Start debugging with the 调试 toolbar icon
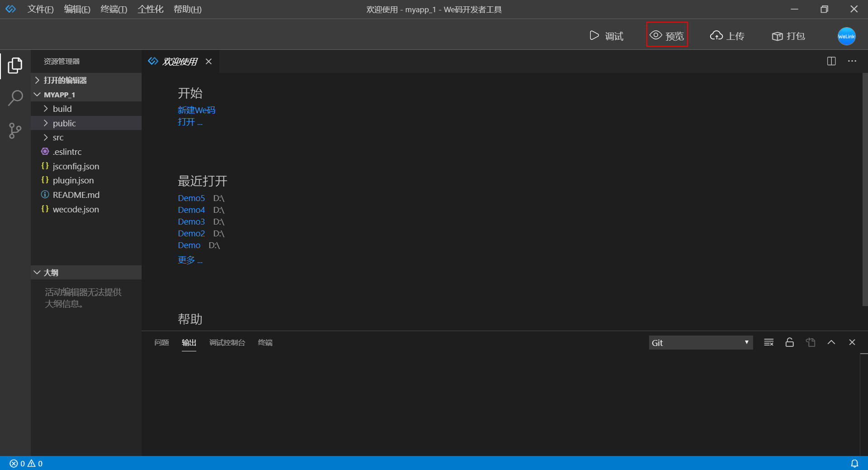Viewport: 868px width, 470px height. [x=607, y=36]
